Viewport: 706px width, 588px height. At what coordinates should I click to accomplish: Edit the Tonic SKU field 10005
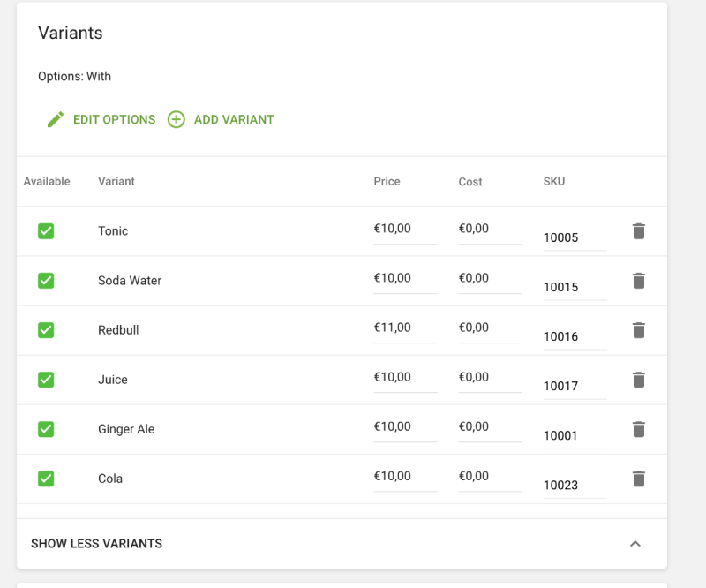coord(575,237)
